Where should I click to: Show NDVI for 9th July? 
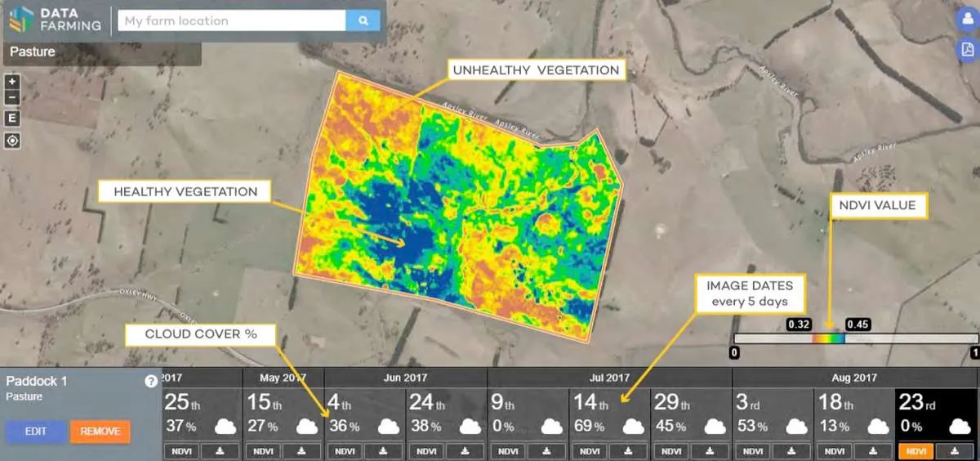click(507, 451)
